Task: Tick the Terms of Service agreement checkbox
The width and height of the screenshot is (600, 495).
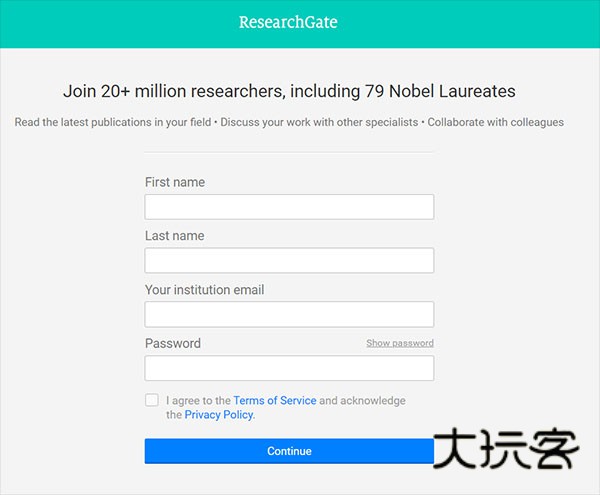Action: coord(152,400)
